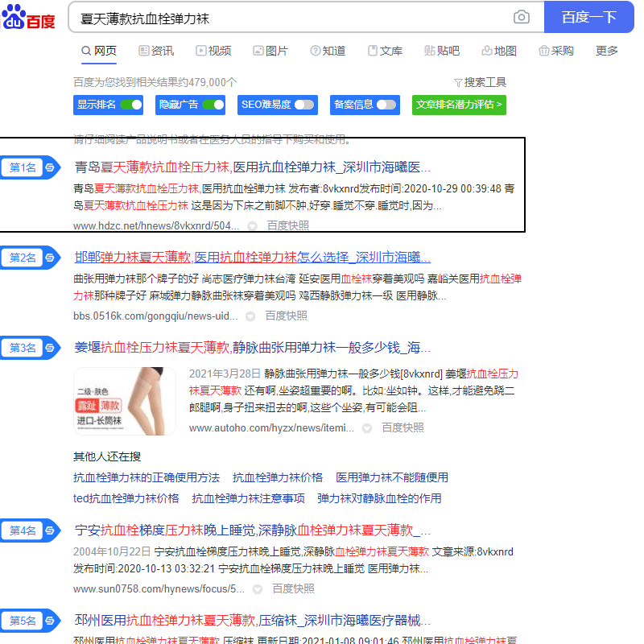Switch to the 地图 tab
This screenshot has width=644, height=644.
coord(499,51)
